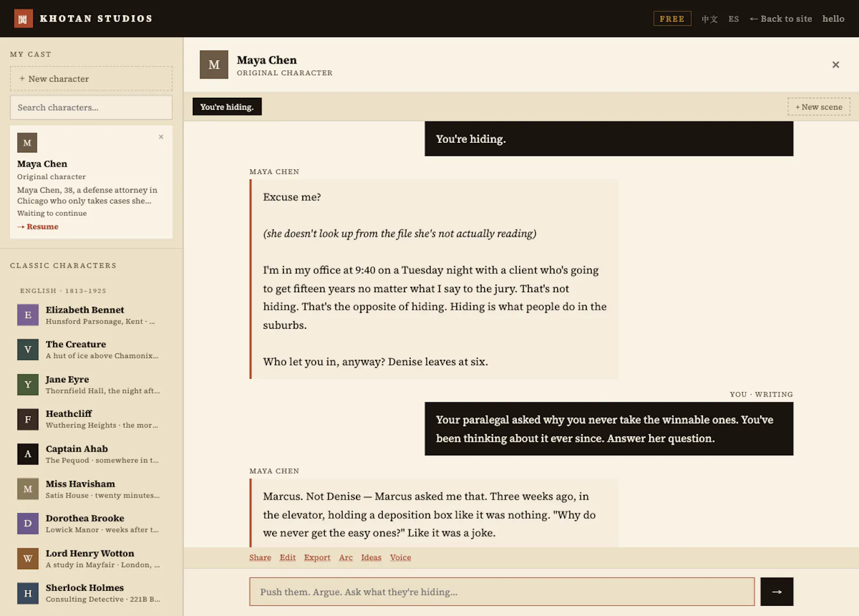859x616 pixels.
Task: Choose Lord Henry Wotton's W avatar
Action: click(28, 558)
